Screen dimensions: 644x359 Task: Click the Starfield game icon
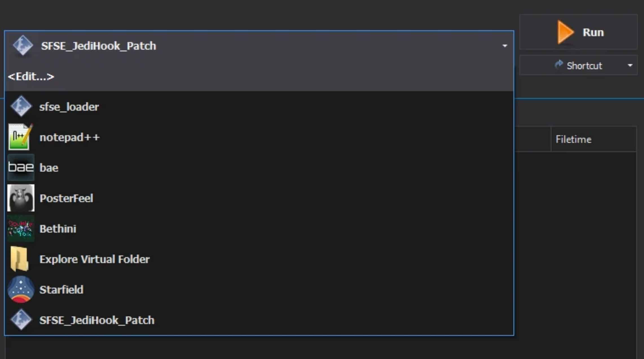pos(21,289)
